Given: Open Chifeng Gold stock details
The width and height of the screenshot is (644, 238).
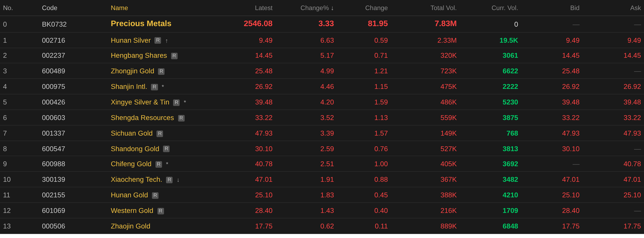Looking at the screenshot, I should [x=131, y=164].
